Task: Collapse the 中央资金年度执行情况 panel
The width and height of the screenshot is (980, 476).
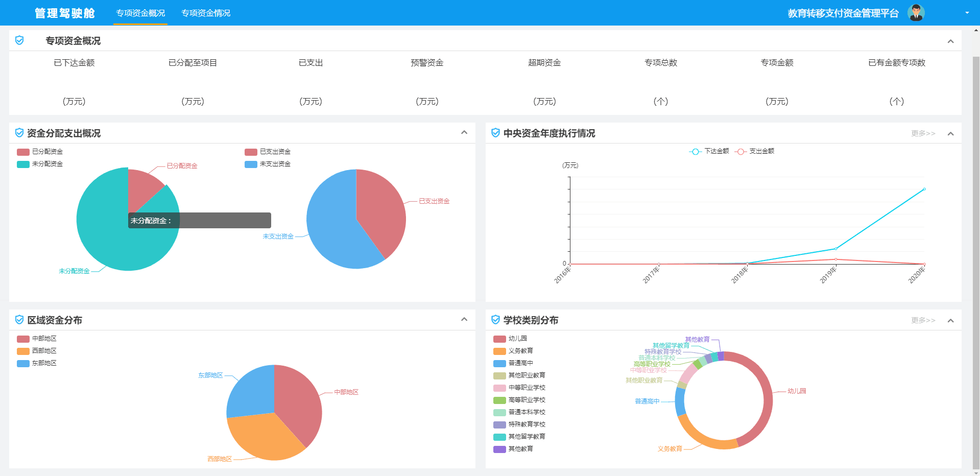Action: pos(950,134)
